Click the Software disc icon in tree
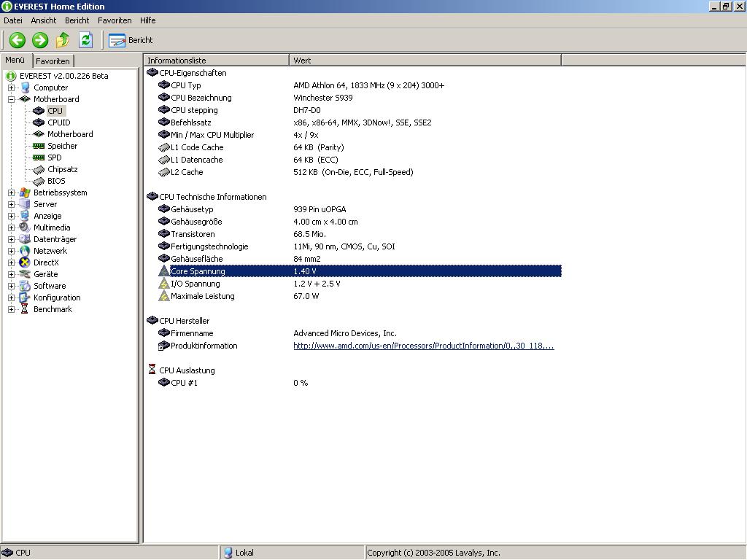The height and width of the screenshot is (560, 747). pyautogui.click(x=25, y=286)
